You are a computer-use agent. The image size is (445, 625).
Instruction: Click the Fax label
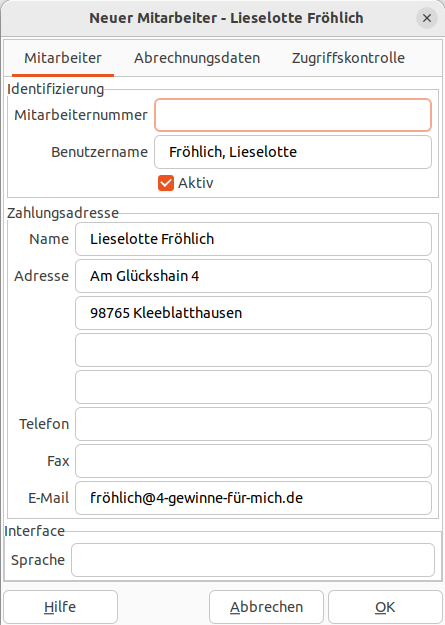point(58,461)
